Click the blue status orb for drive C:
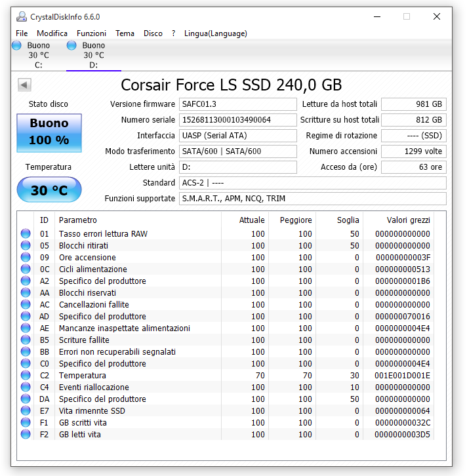Viewport: 467px width, 476px height. coord(16,45)
